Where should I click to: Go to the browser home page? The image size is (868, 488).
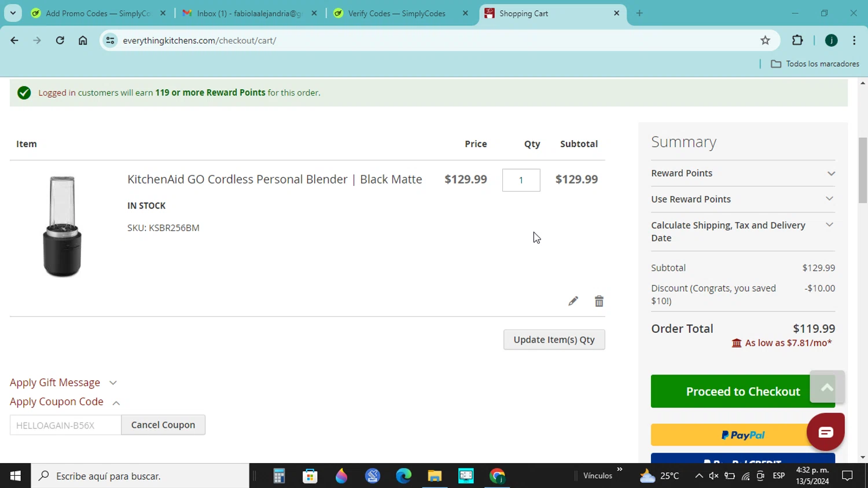click(83, 41)
